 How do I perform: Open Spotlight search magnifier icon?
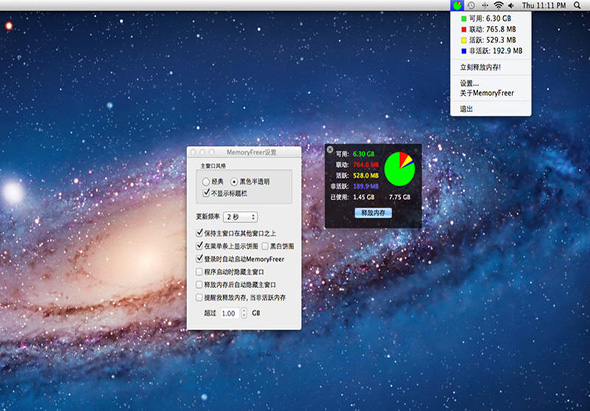coord(577,5)
